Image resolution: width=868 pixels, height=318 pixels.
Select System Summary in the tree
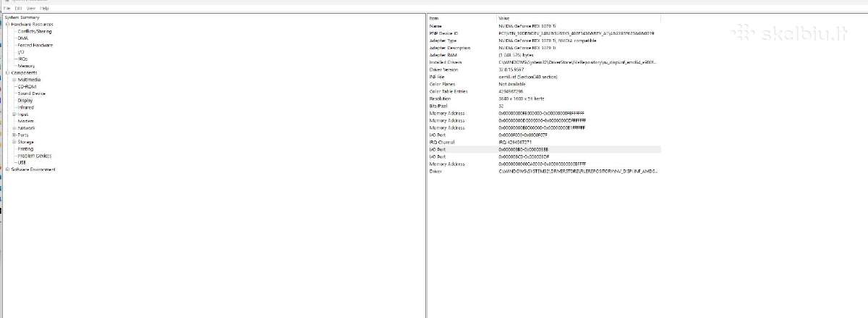22,17
